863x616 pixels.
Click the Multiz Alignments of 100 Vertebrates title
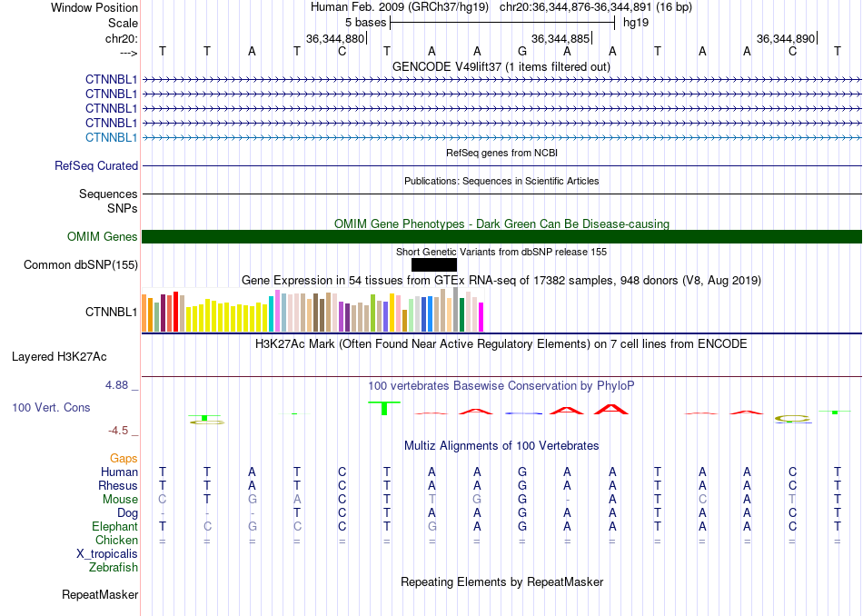tap(501, 445)
